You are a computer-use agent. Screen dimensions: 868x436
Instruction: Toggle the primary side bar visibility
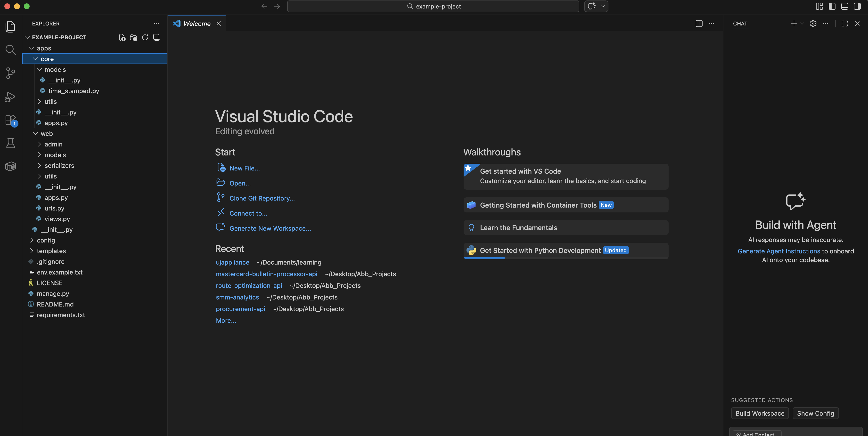coord(832,6)
